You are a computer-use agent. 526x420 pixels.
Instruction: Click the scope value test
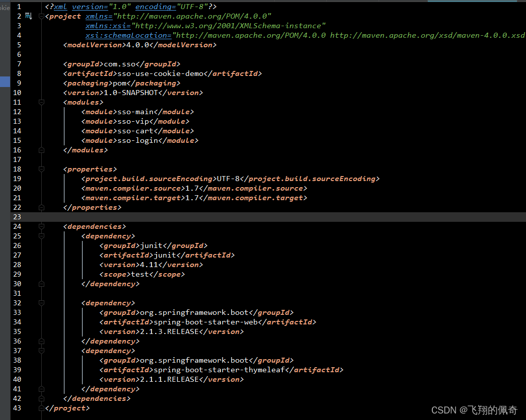pyautogui.click(x=140, y=274)
